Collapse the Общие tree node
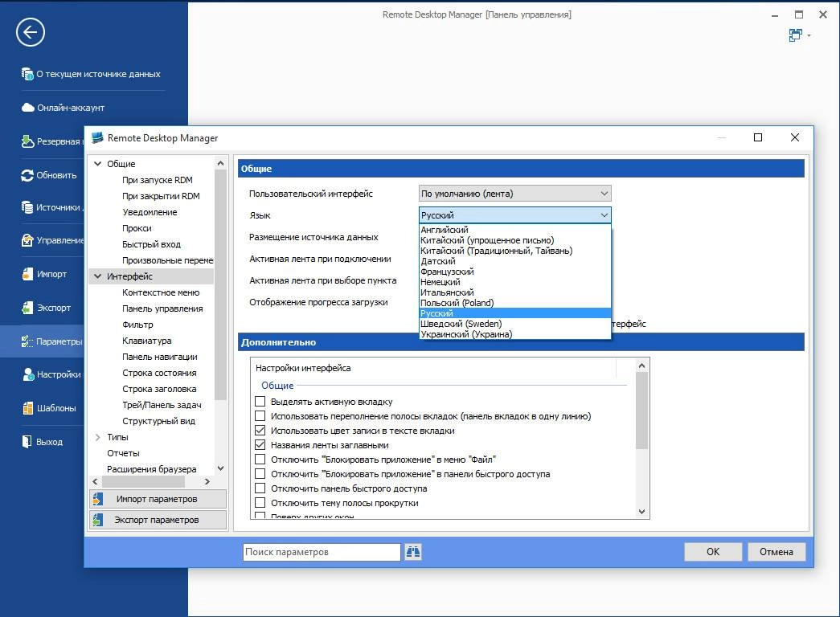Screen dimensions: 840x617 tap(97, 163)
